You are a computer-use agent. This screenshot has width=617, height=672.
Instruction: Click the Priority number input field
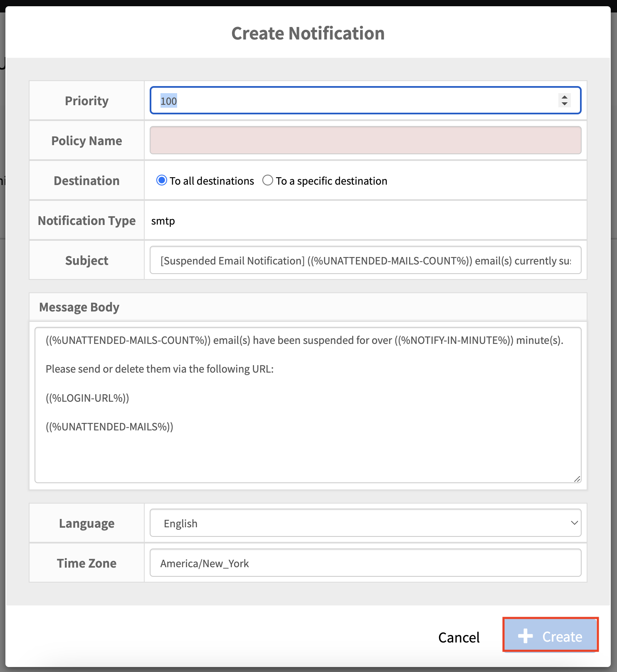click(x=365, y=100)
